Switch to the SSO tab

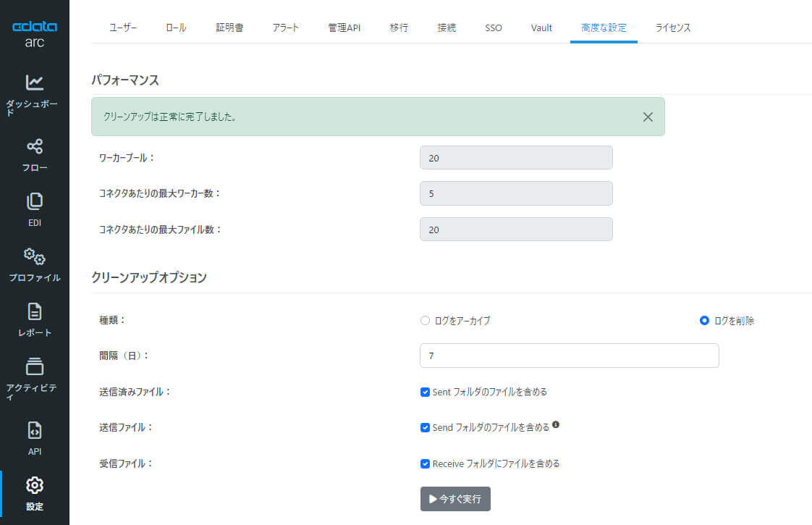coord(494,28)
